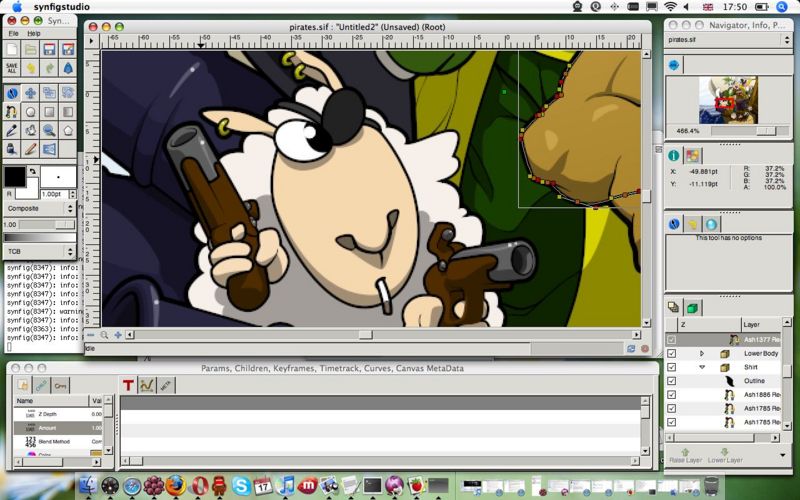
Task: Select the Circle tool
Action: [x=31, y=111]
